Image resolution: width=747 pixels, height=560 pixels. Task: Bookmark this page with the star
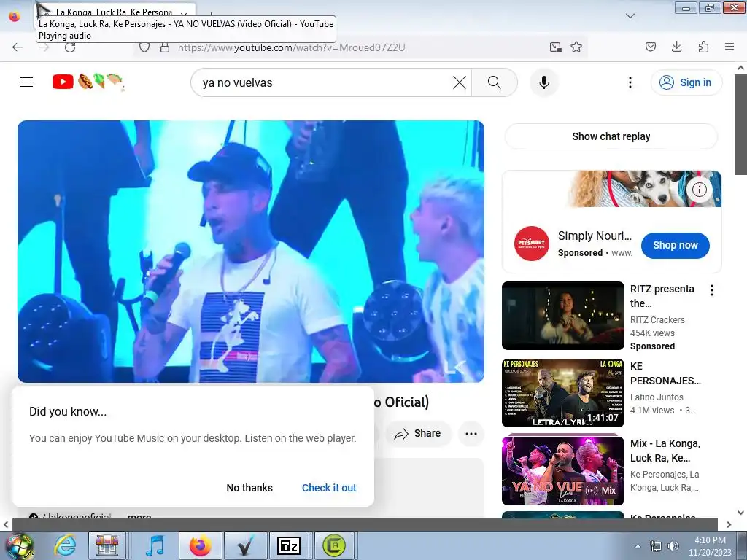click(576, 47)
